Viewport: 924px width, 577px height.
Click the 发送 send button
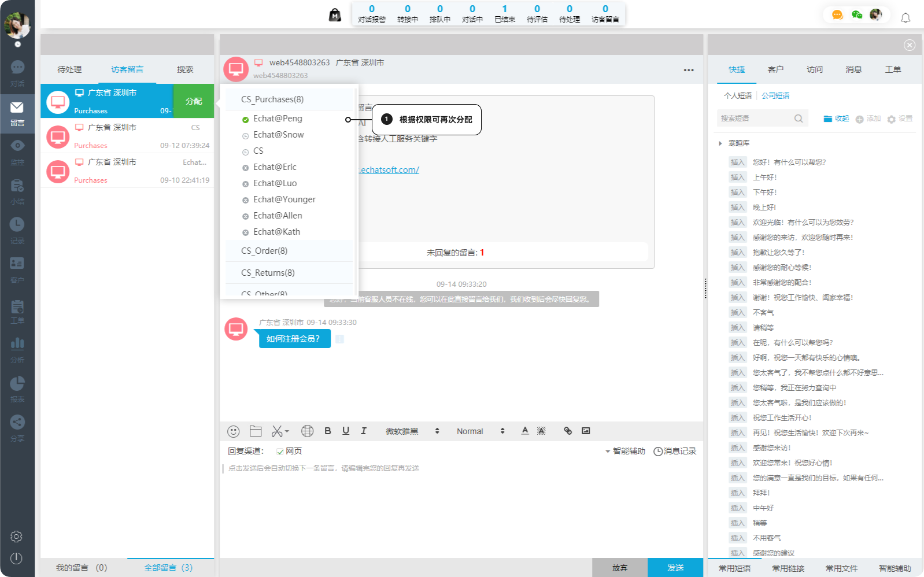click(675, 568)
